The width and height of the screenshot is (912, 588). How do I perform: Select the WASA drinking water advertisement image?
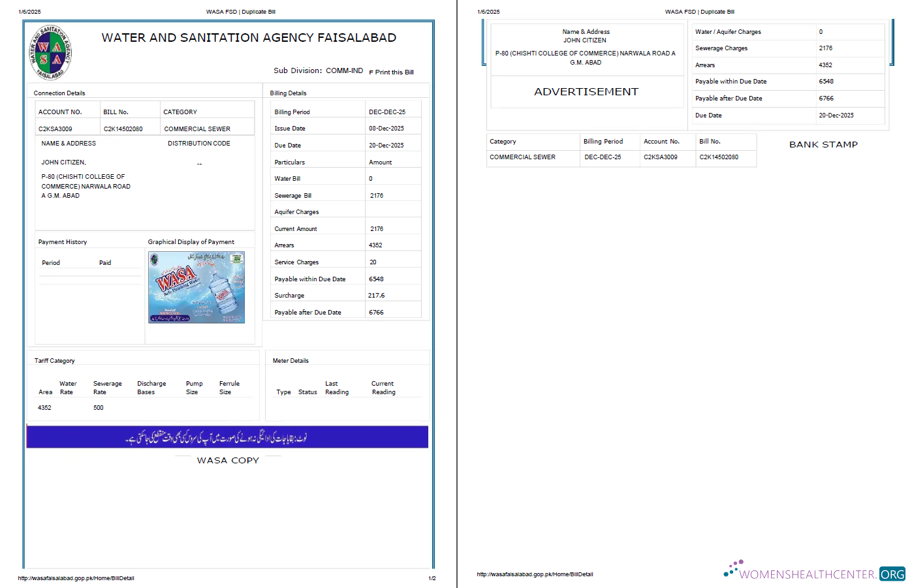click(197, 288)
